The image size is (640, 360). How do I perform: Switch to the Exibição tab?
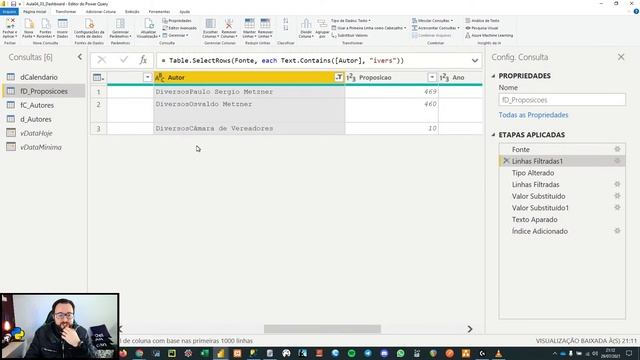click(x=132, y=12)
